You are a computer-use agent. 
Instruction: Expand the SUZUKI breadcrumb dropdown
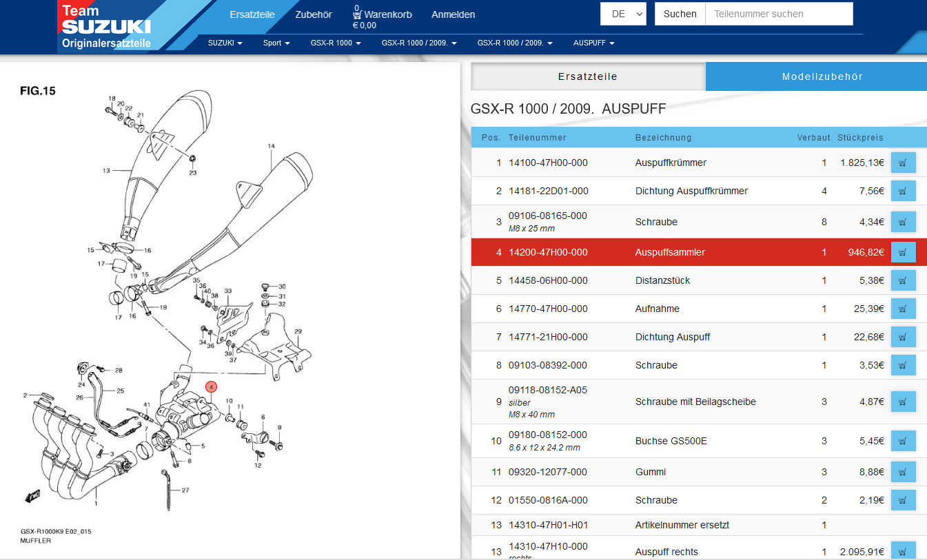(225, 43)
